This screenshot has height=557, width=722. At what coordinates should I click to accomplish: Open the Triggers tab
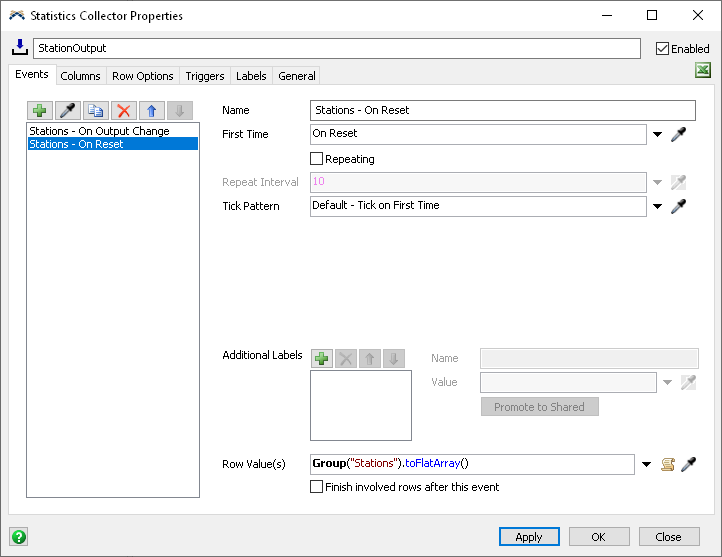(x=205, y=76)
